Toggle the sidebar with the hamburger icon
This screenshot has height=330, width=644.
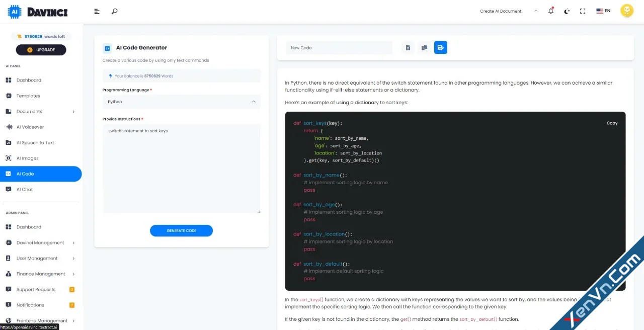(x=97, y=11)
